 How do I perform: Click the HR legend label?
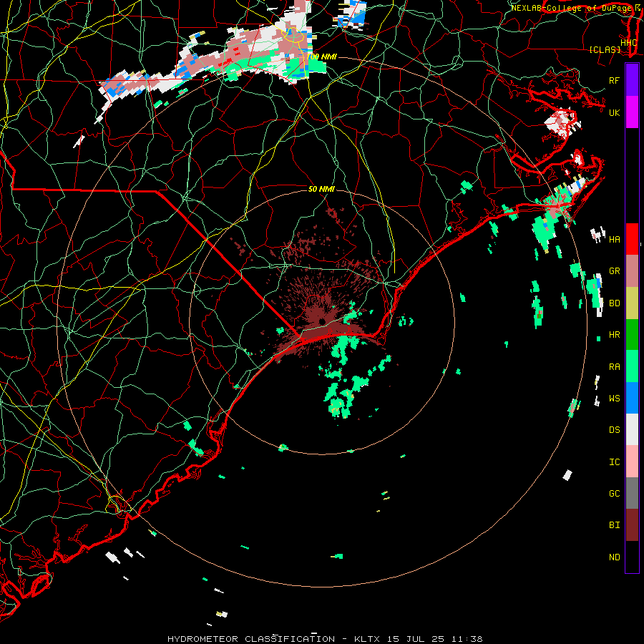(x=614, y=335)
